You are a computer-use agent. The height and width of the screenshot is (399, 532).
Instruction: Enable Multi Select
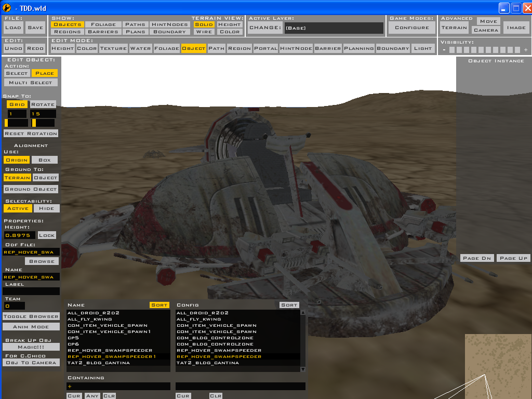click(31, 83)
